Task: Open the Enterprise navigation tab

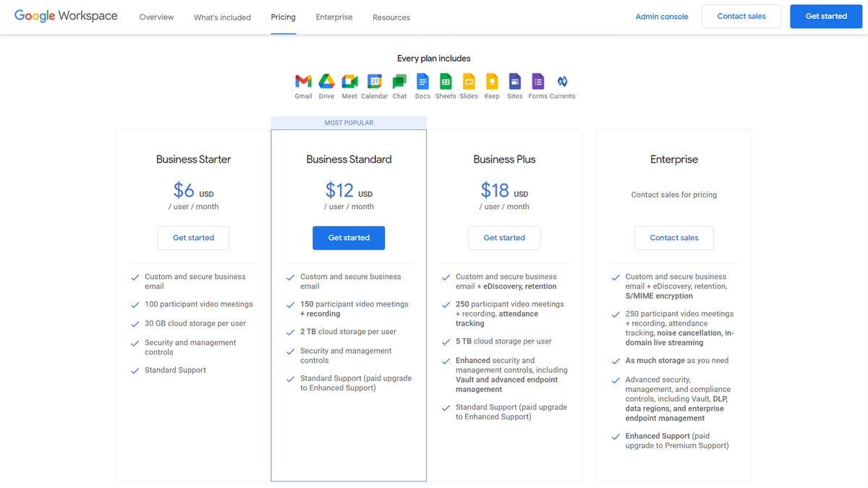Action: pyautogui.click(x=334, y=17)
